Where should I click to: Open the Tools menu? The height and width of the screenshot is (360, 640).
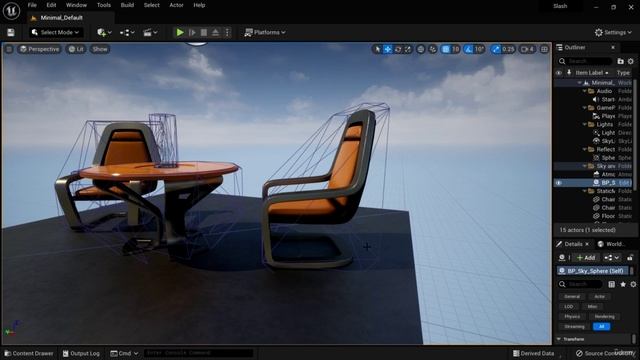[104, 5]
